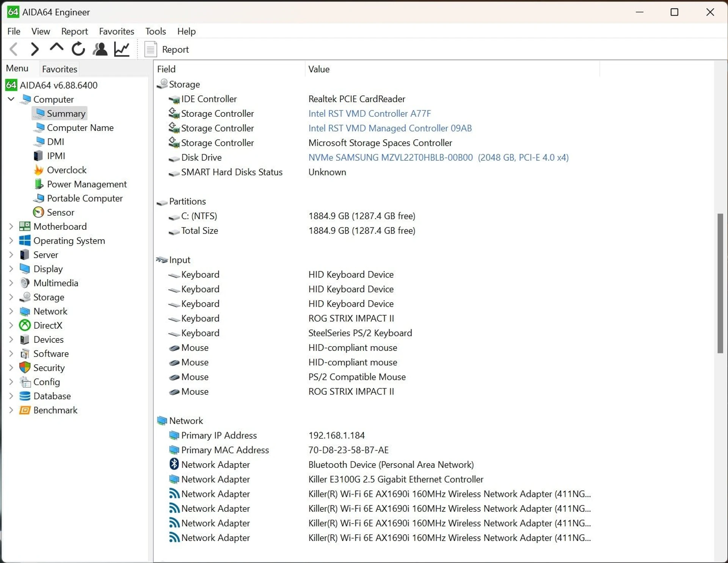Click the Benchmark icon in the tree
The width and height of the screenshot is (728, 563).
pyautogui.click(x=25, y=410)
